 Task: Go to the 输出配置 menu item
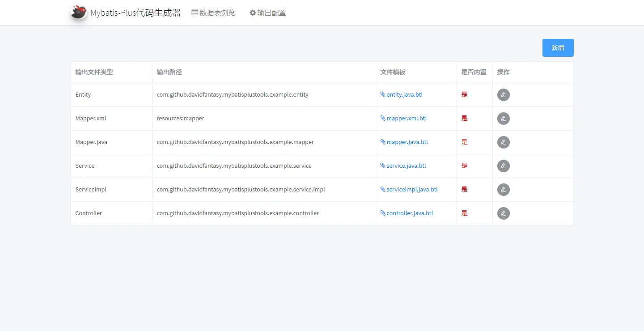(267, 13)
